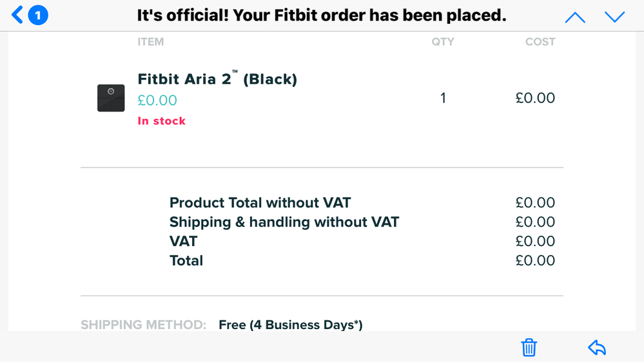Tap the quantity value 1
Screen dimensions: 644x362
click(443, 98)
